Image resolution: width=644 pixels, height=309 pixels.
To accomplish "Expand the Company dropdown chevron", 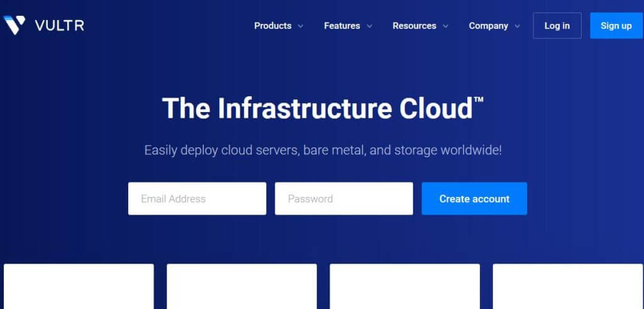I will click(x=517, y=26).
